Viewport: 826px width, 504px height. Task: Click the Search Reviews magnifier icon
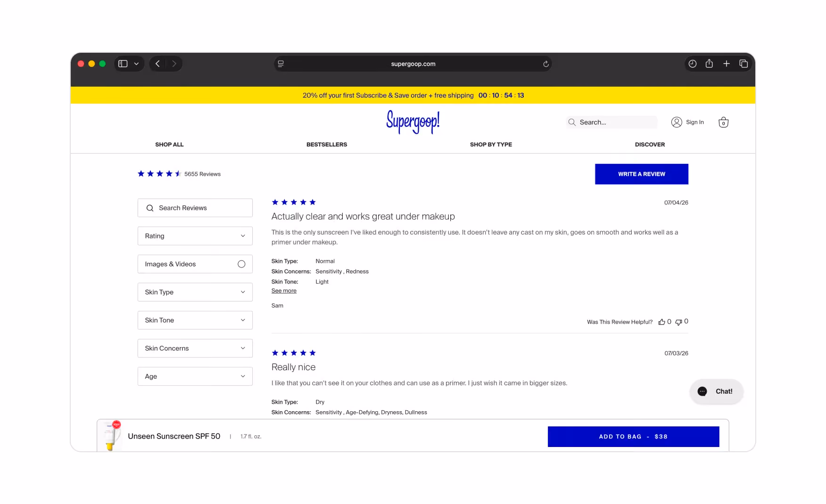(x=150, y=208)
